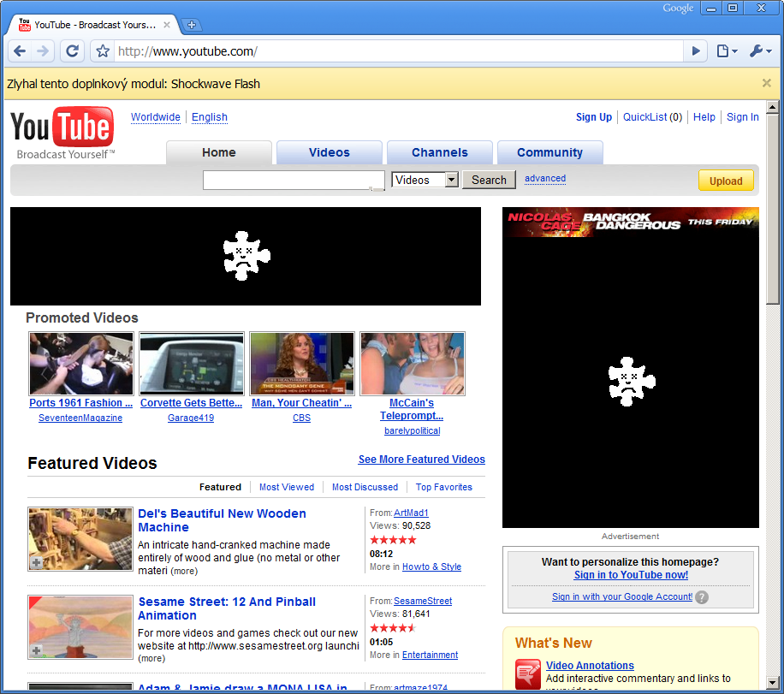Click the Search button

click(x=489, y=180)
